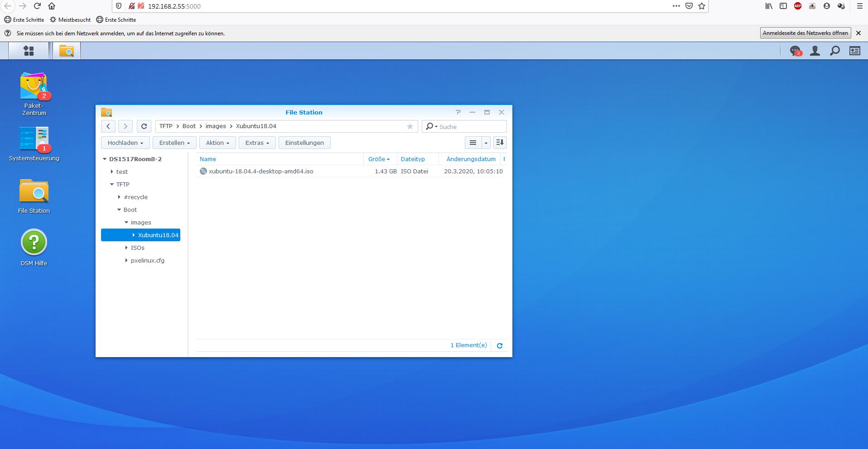The image size is (868, 449).
Task: Switch to list view mode icon
Action: pyautogui.click(x=473, y=143)
